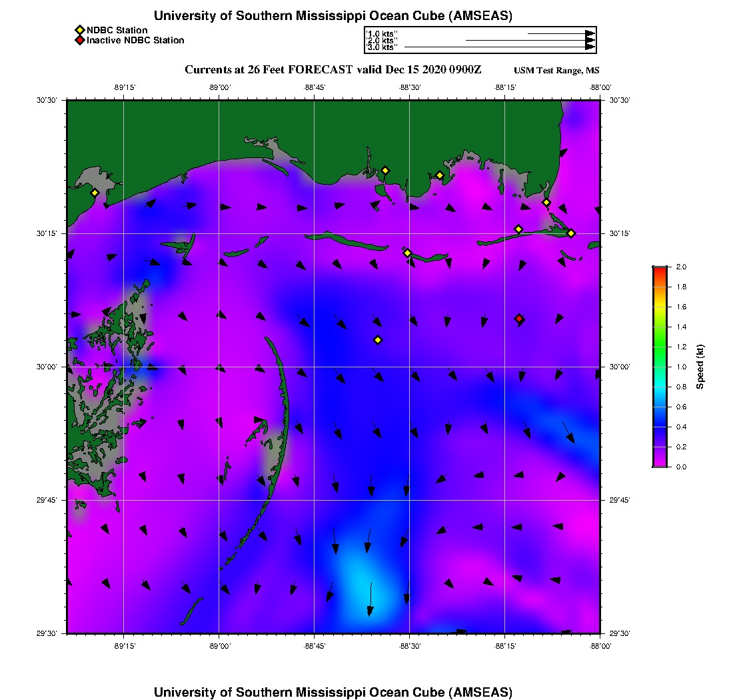The image size is (733, 700).
Task: Click the red top of speed color bar
Action: click(659, 269)
